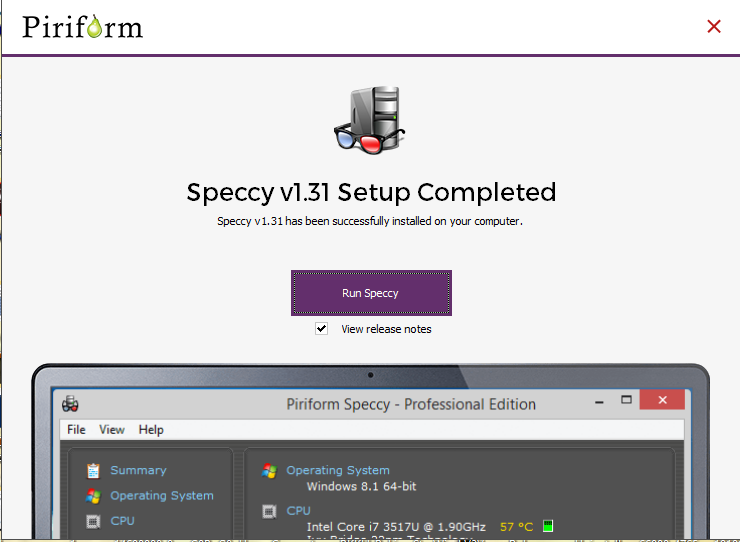Screen dimensions: 740x542
Task: Select CPU in the preview sidebar
Action: [x=122, y=521]
